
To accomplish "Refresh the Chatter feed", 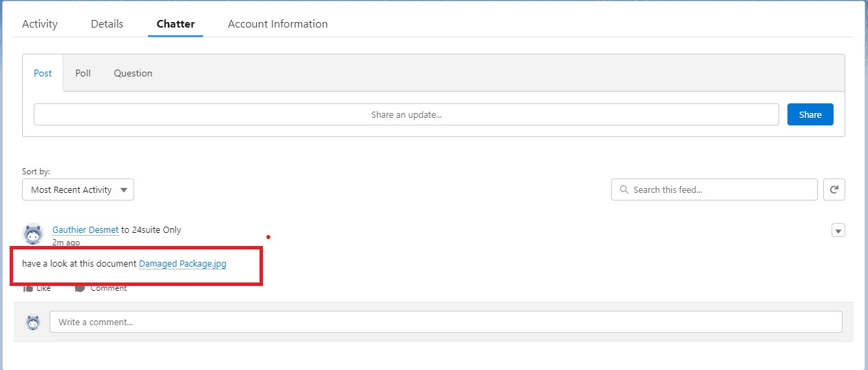I will 834,189.
